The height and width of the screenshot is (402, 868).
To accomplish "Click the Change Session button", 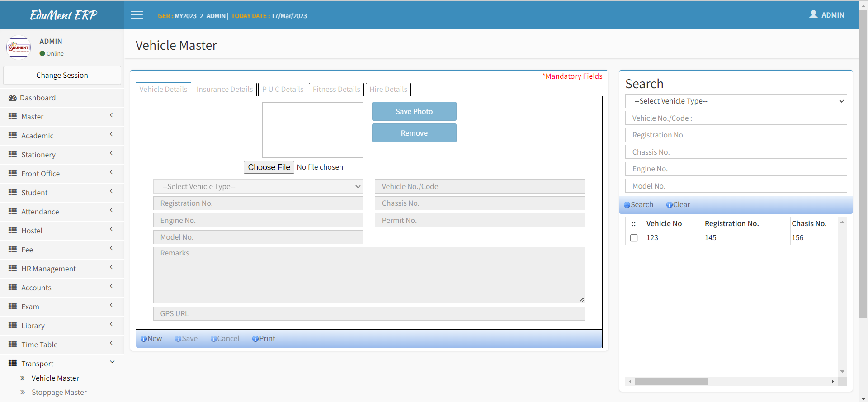I will coord(62,76).
